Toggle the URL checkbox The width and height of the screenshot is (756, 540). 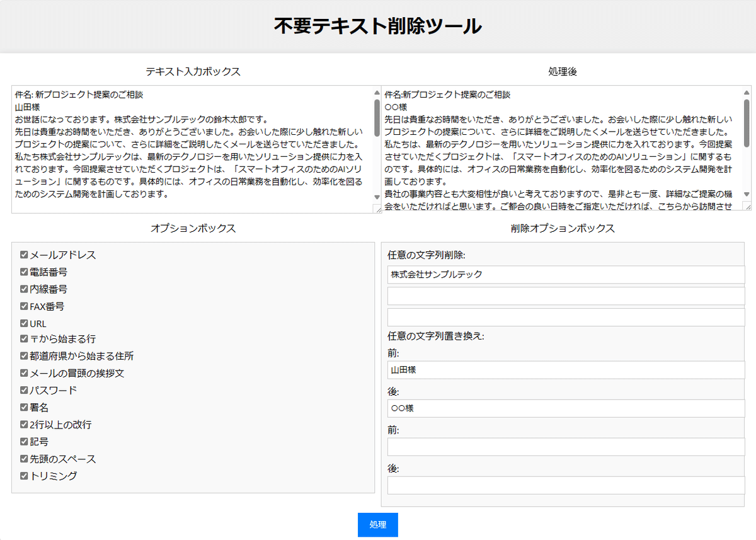tap(24, 323)
